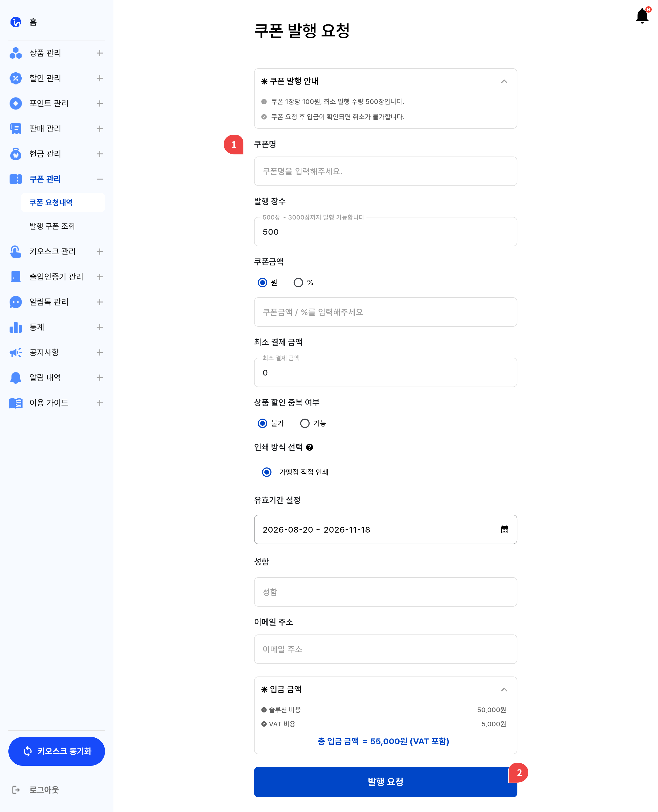Open 이용 가이드 menu label

pos(49,403)
